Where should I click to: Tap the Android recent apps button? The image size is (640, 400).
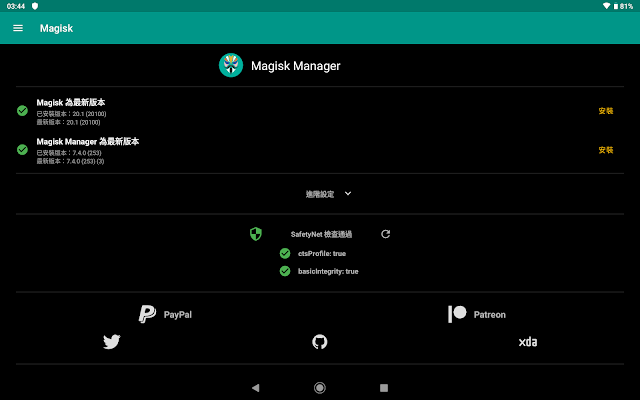click(384, 388)
